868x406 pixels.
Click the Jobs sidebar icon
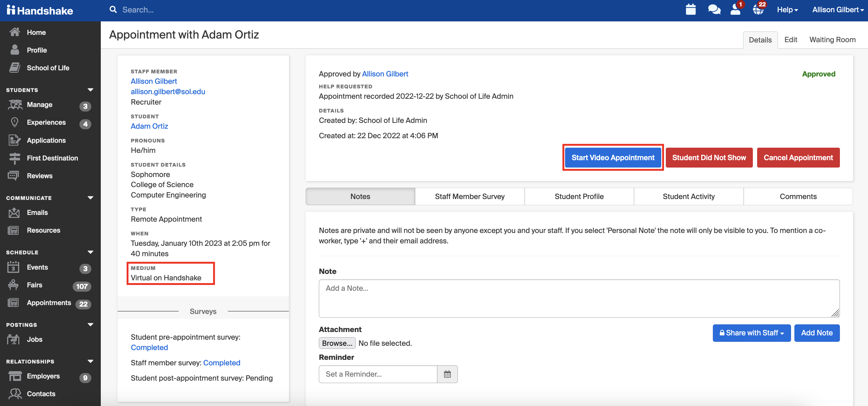[13, 339]
